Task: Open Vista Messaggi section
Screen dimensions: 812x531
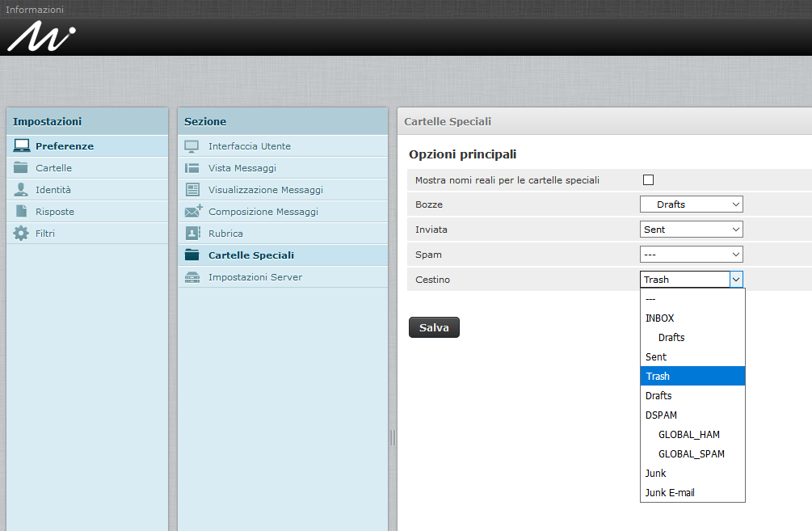Action: 242,168
